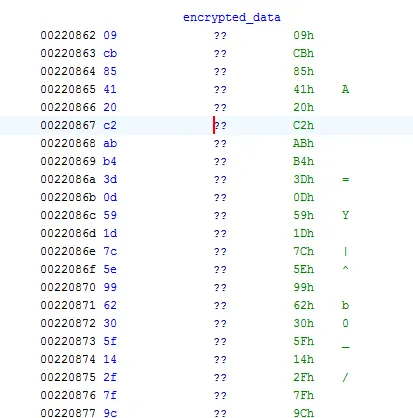Select byte value 5e in bytes column
Image resolution: width=413 pixels, height=418 pixels.
tap(110, 269)
